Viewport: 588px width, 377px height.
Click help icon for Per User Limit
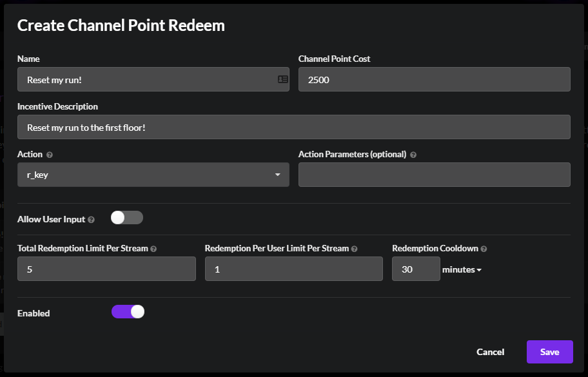tap(355, 249)
